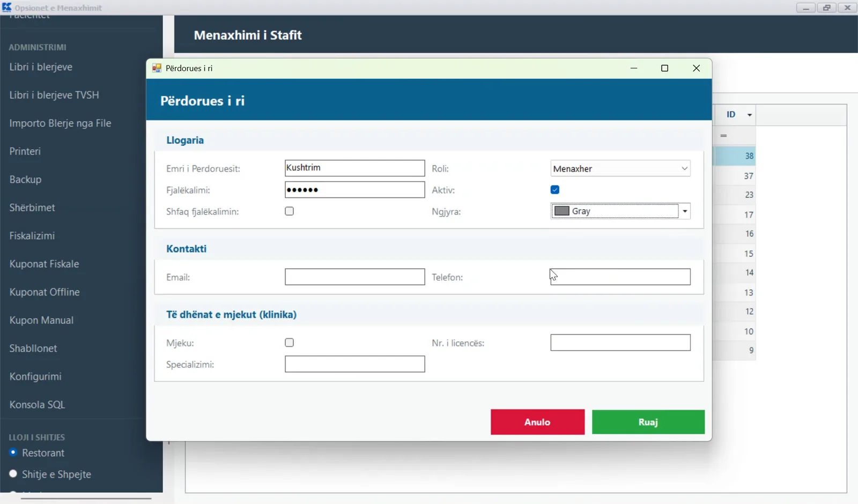Open Shërbimet in the sidebar
Screen dimensions: 858x504
click(x=32, y=207)
